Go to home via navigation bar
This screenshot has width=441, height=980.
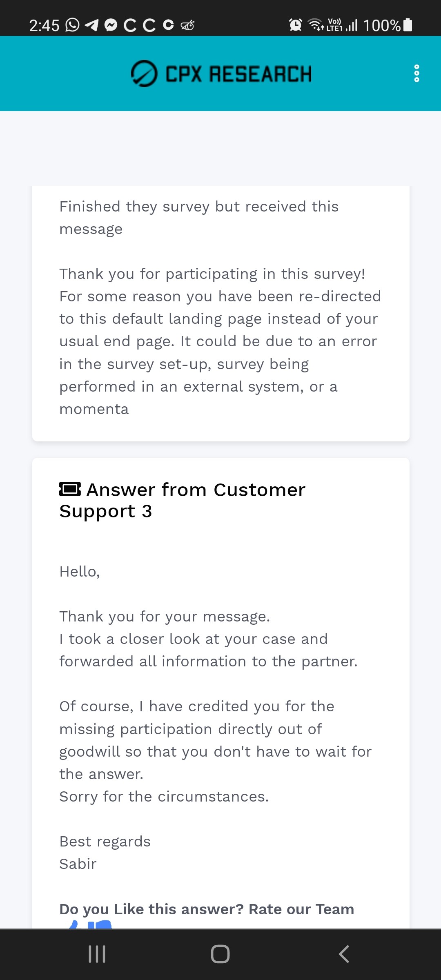220,954
